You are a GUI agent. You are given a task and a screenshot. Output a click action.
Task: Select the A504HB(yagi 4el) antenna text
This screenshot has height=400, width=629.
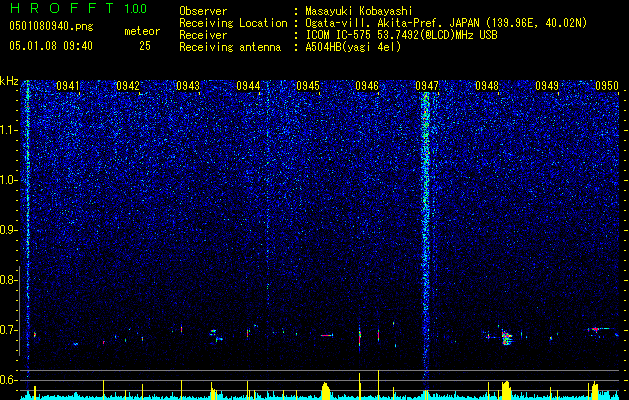click(x=353, y=47)
